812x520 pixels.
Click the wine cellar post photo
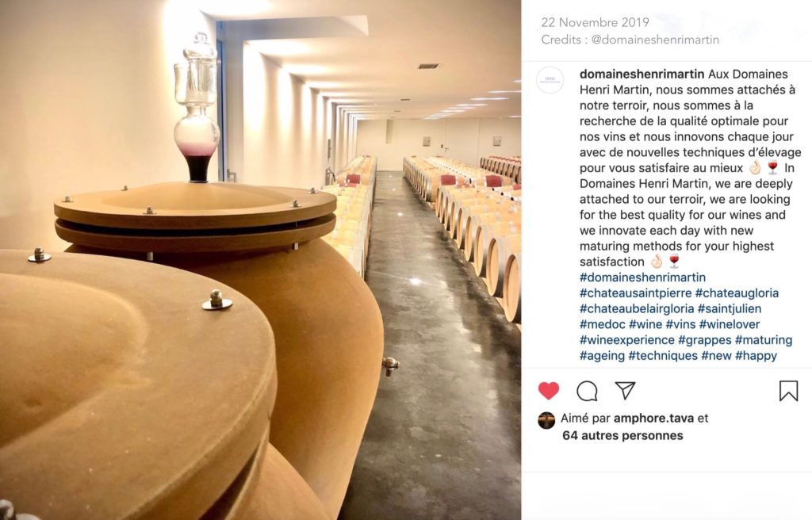pos(260,260)
